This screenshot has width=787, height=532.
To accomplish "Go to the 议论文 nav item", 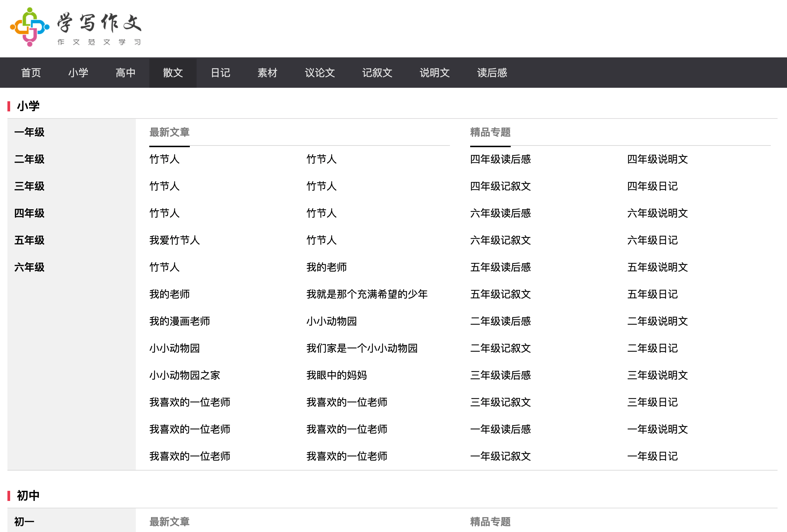I will coord(320,73).
